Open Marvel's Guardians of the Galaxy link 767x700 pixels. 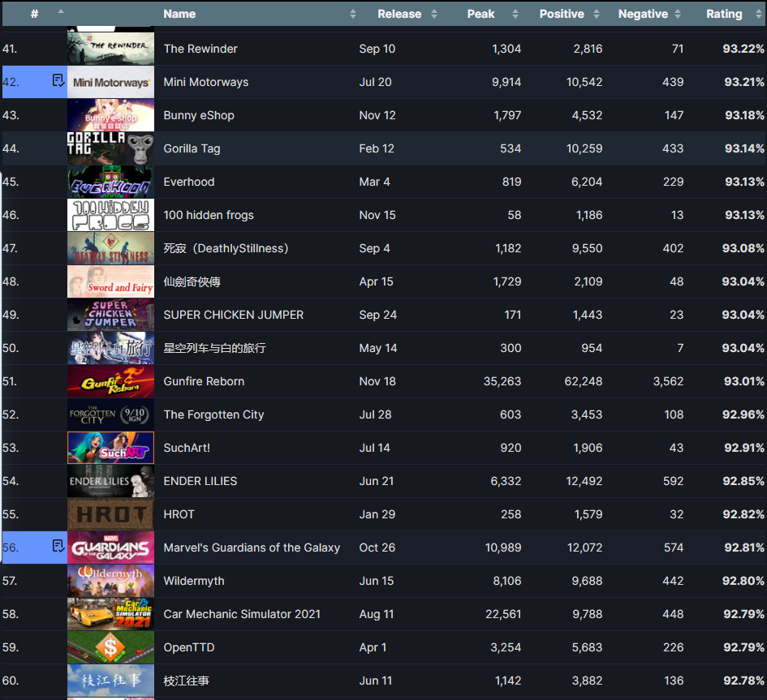pyautogui.click(x=252, y=548)
